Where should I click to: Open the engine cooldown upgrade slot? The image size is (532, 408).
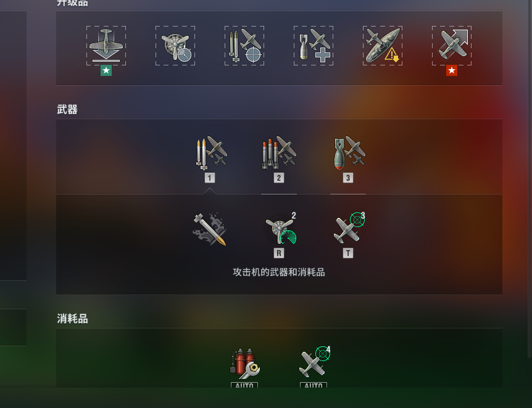[x=175, y=46]
